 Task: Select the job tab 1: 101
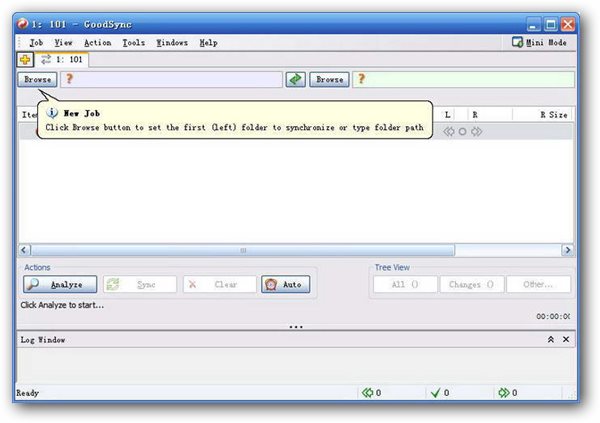tap(62, 60)
